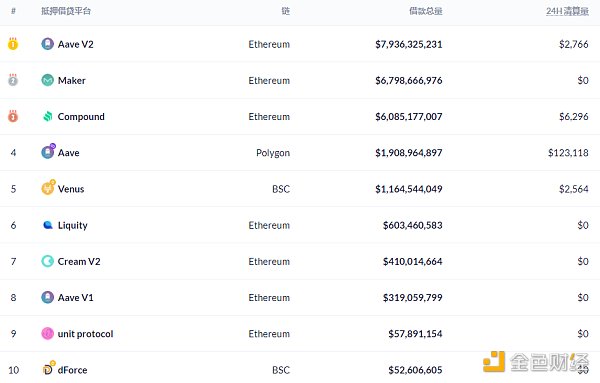Viewport: 600px width, 383px height.
Task: Open the unit protocol platform name
Action: click(x=85, y=334)
